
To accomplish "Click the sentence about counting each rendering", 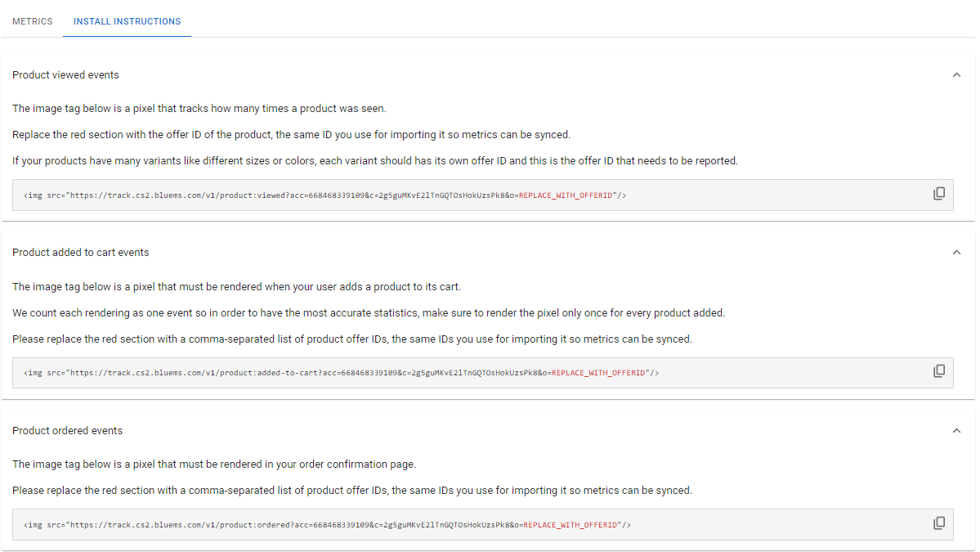I will (368, 313).
